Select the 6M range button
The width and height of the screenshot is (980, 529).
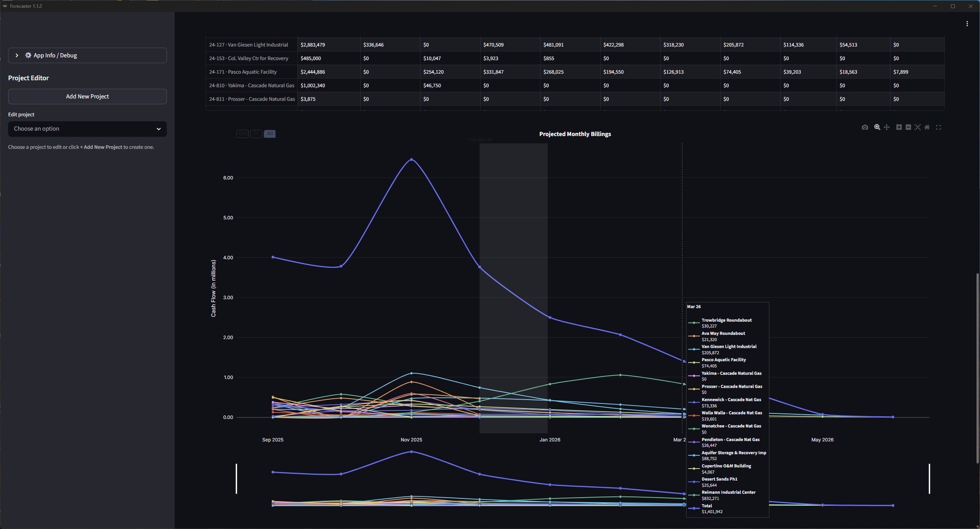[x=242, y=134]
